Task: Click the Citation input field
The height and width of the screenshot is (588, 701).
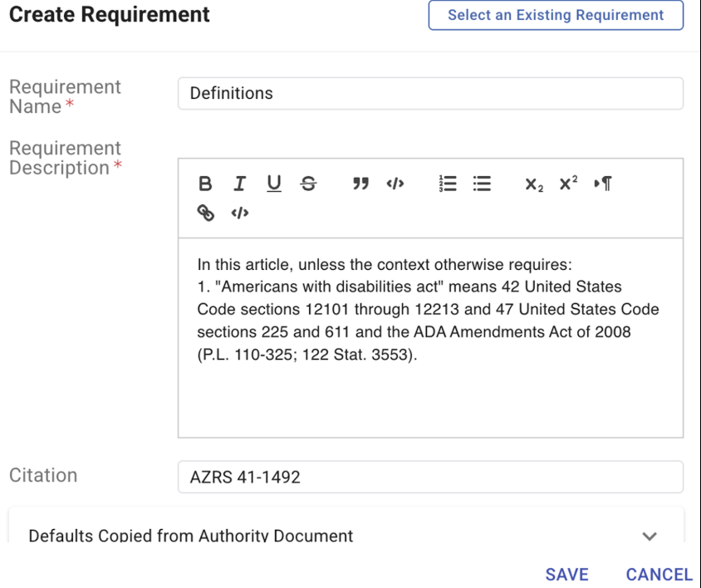Action: coord(430,478)
